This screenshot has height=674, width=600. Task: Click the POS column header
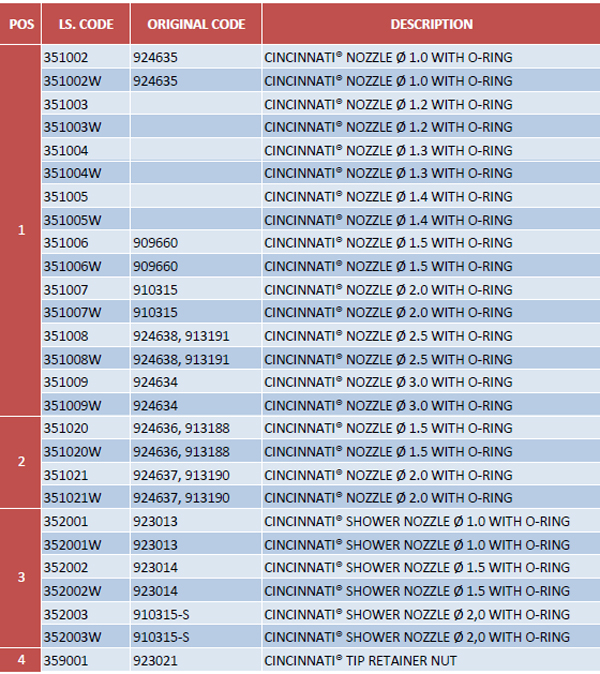[x=21, y=24]
